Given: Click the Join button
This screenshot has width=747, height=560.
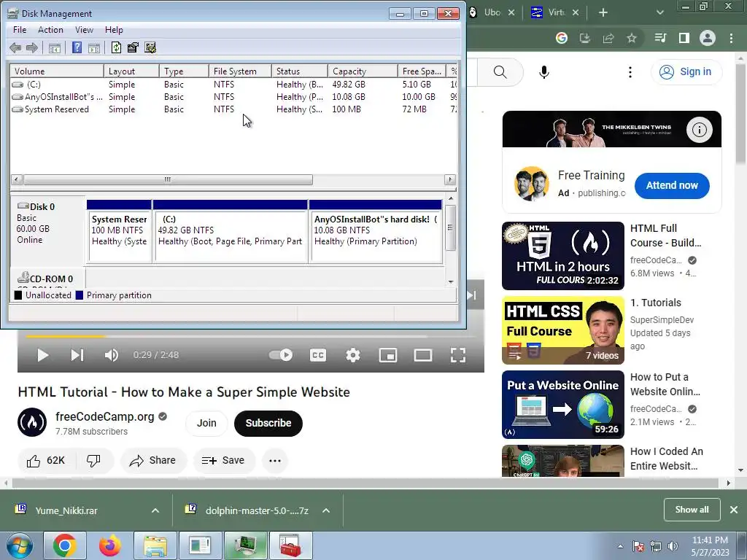Looking at the screenshot, I should click(x=206, y=423).
